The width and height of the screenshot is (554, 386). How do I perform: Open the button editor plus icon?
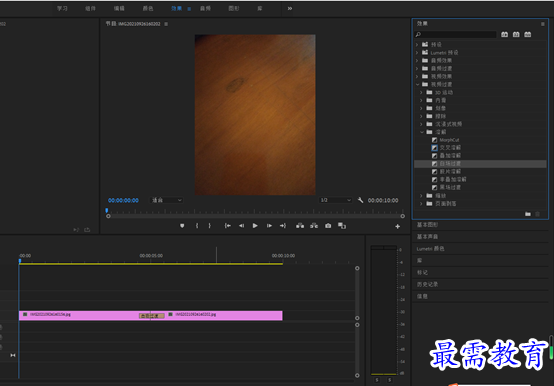[397, 226]
